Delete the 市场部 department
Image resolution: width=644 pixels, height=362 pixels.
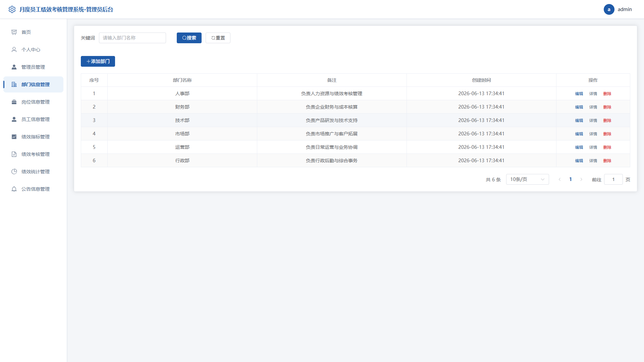(x=607, y=134)
